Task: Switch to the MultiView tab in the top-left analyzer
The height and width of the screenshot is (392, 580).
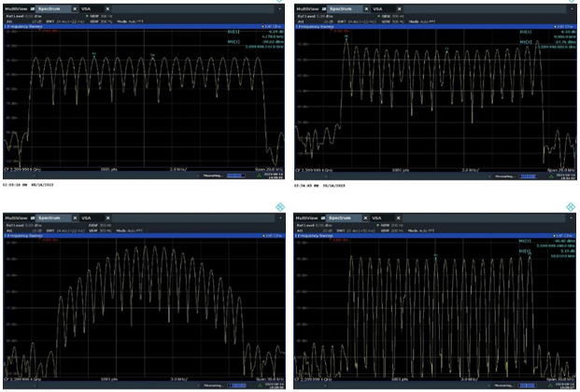Action: 17,7
